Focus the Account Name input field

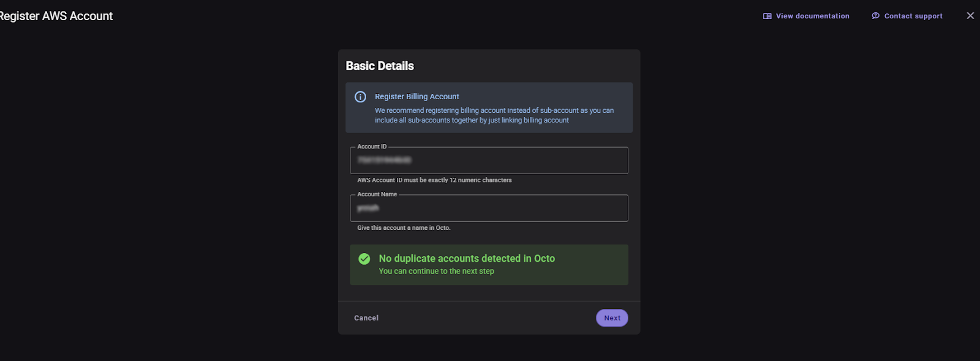pos(489,208)
